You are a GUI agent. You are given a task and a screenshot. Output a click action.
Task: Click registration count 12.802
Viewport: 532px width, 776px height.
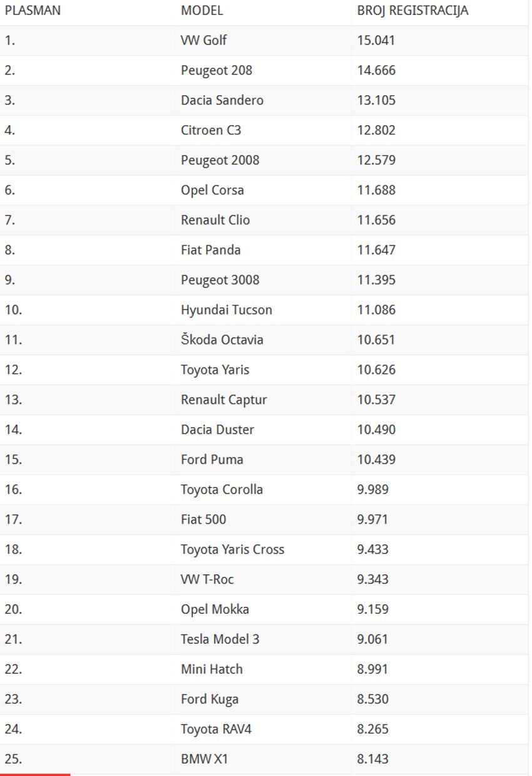tap(376, 130)
